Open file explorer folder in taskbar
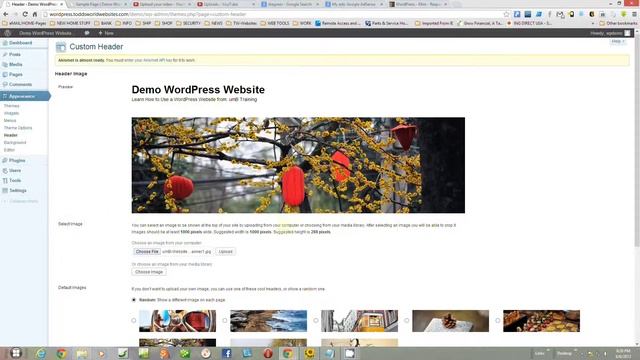640x360 pixels. point(82,353)
